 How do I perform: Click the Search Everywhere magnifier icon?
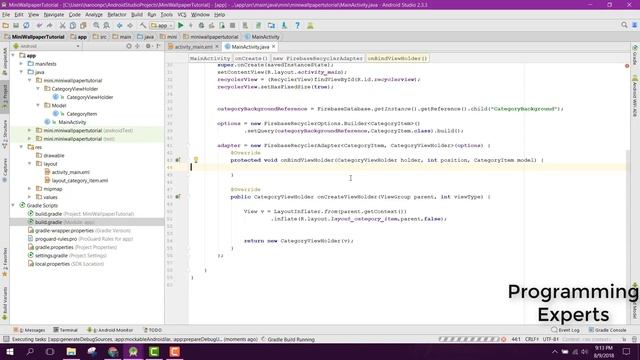tap(624, 25)
